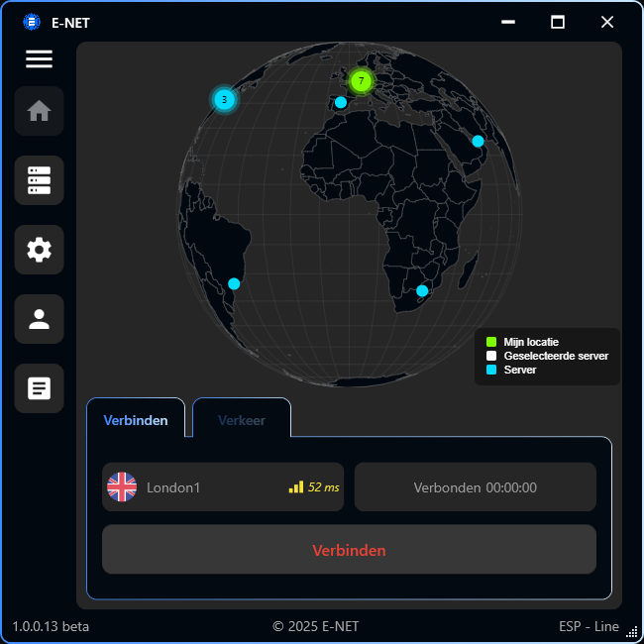Click the green Mijn locatie legend swatch
This screenshot has width=644, height=644.
coord(491,342)
